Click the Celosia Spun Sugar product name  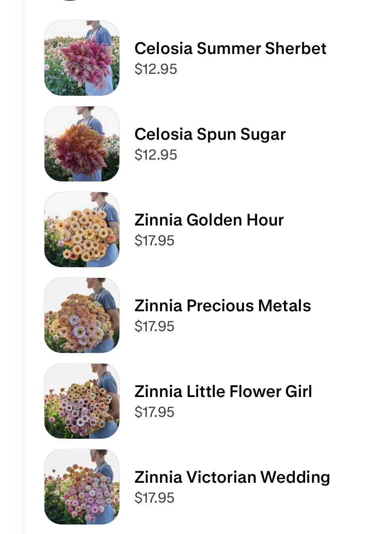tap(210, 134)
